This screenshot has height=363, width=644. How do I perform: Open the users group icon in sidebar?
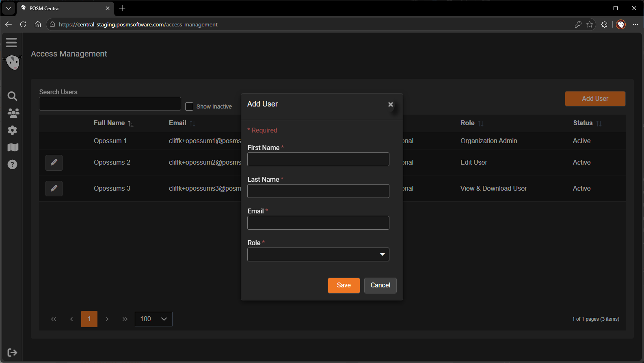(13, 113)
